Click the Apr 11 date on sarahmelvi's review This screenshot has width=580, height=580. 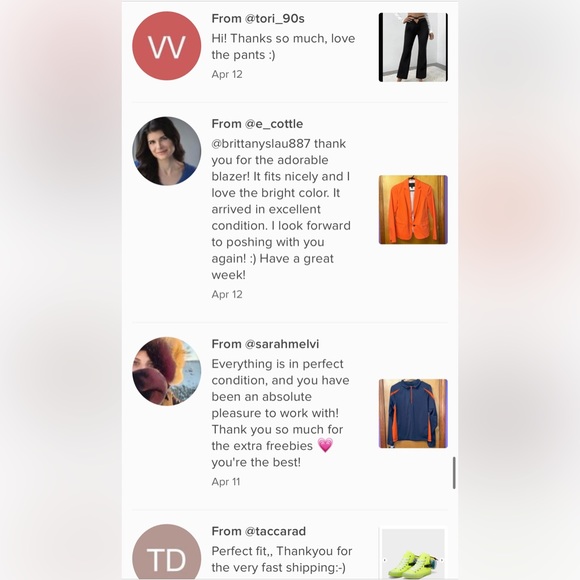pos(226,482)
